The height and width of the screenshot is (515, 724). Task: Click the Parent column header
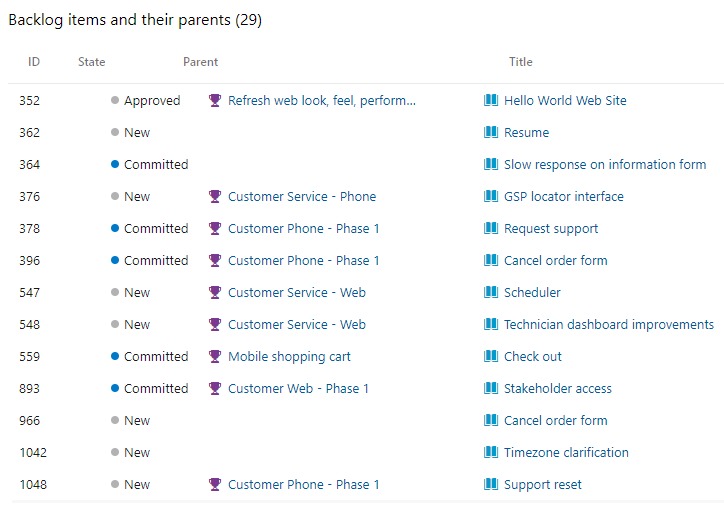200,62
